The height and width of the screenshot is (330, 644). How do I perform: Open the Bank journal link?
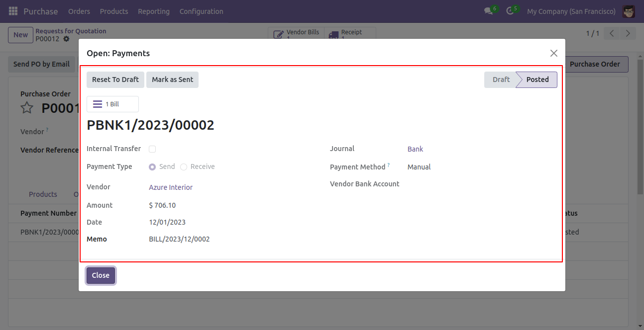click(x=415, y=149)
